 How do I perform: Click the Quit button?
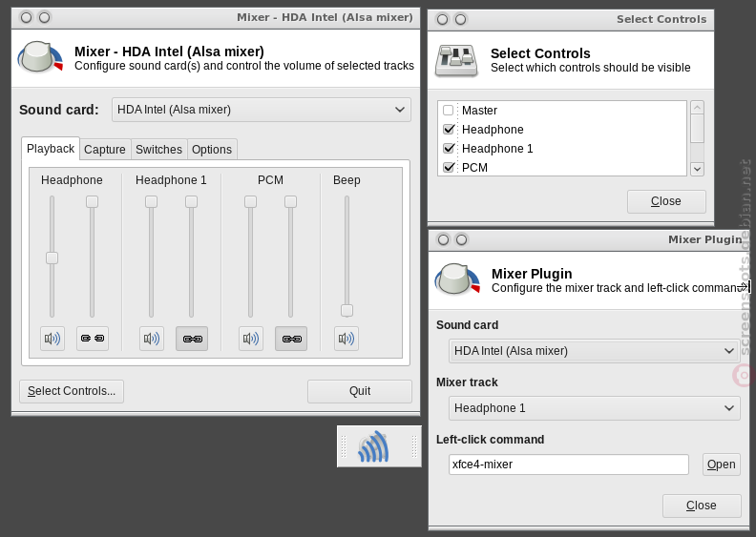click(x=360, y=391)
